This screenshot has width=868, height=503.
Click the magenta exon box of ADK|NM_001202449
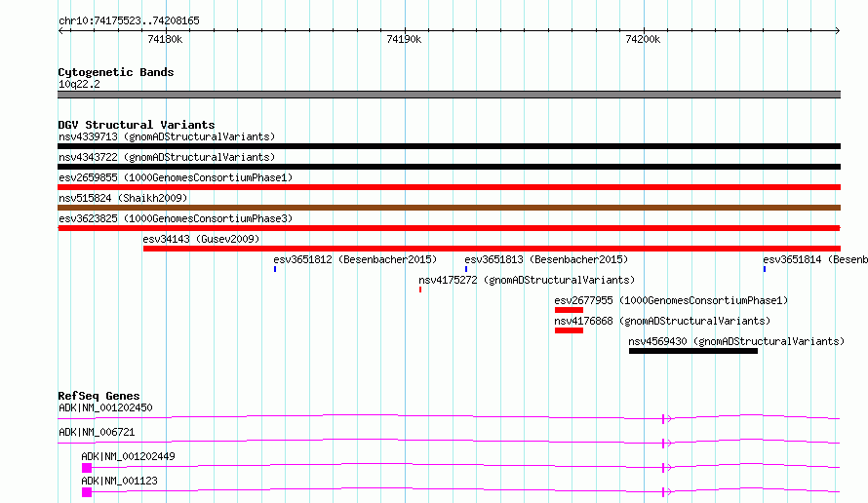pyautogui.click(x=87, y=468)
